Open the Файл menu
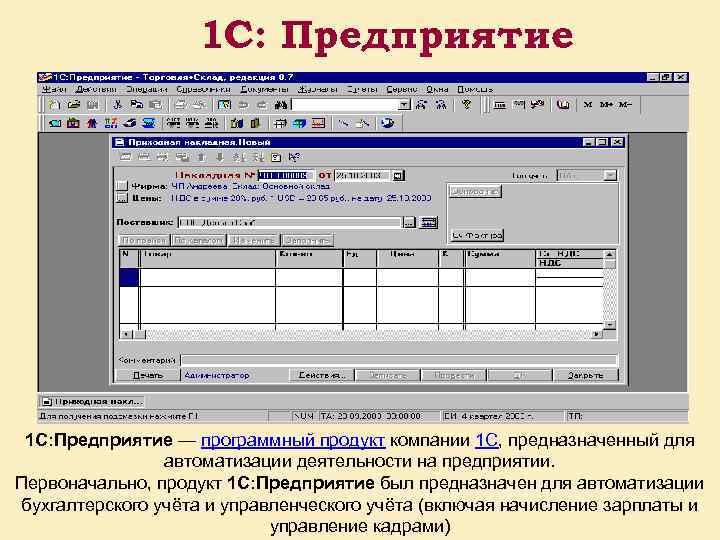The width and height of the screenshot is (720, 540). (54, 89)
